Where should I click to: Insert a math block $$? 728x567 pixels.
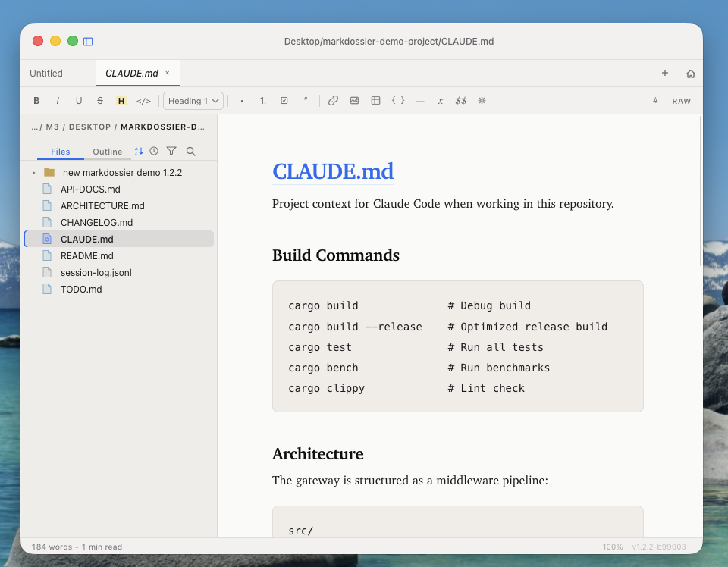(x=460, y=101)
